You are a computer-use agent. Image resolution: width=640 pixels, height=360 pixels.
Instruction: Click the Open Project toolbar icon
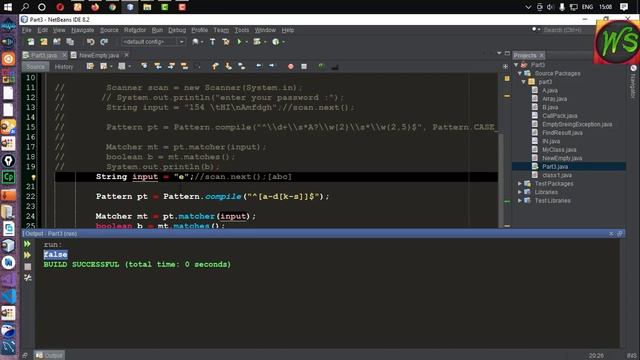57,42
